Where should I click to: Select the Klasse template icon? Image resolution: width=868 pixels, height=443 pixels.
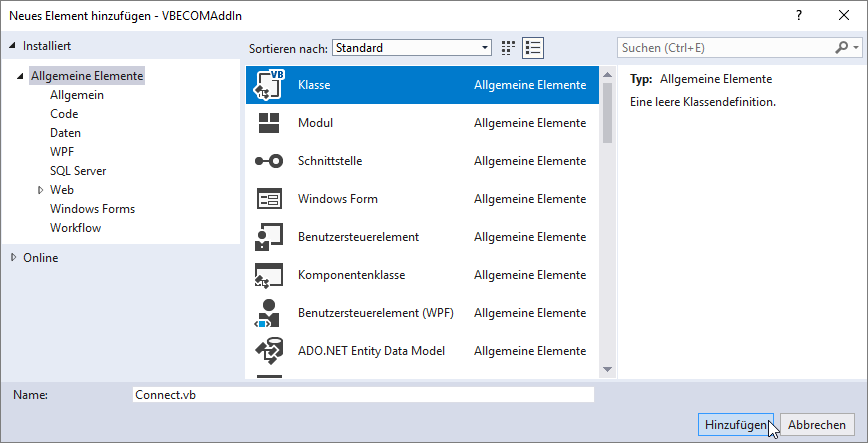[269, 85]
